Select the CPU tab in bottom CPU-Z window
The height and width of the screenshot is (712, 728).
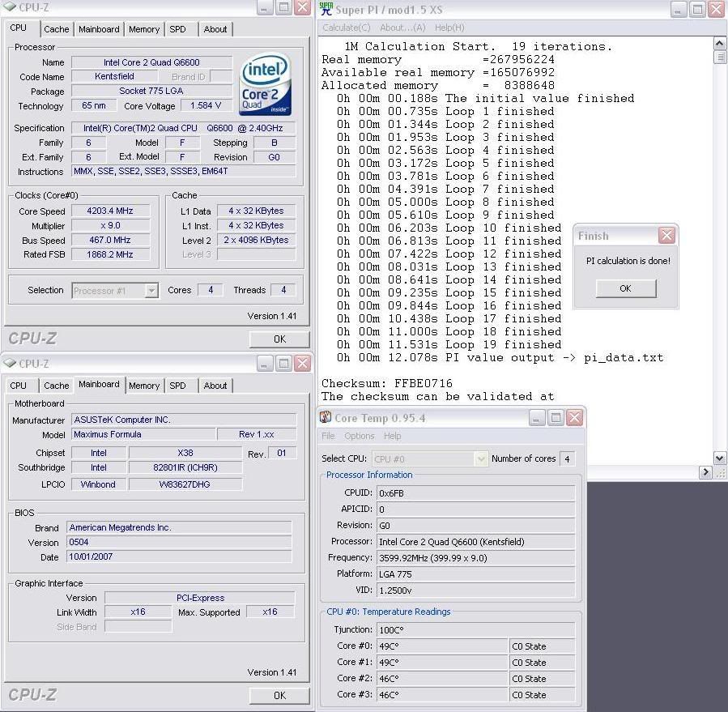tap(18, 386)
